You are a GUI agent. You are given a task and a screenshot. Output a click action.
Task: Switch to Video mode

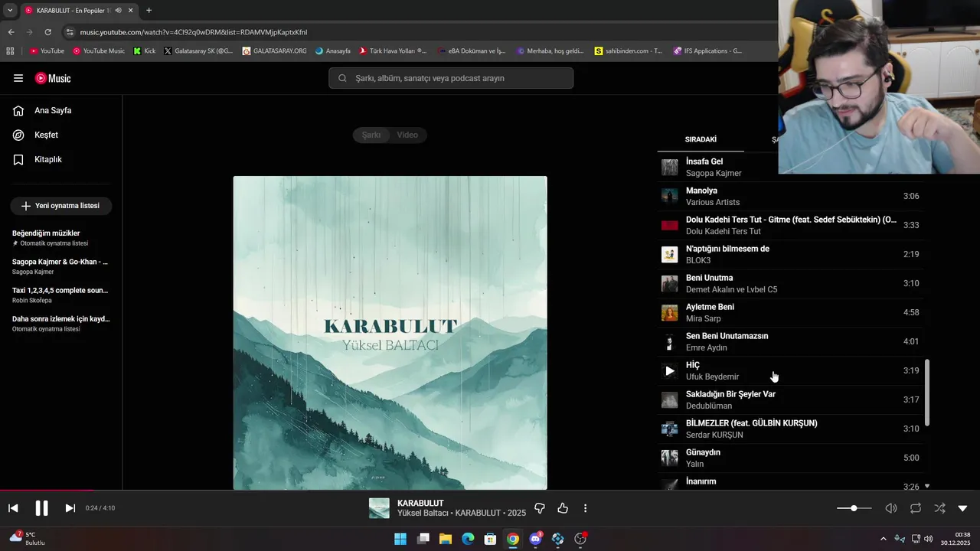407,135
